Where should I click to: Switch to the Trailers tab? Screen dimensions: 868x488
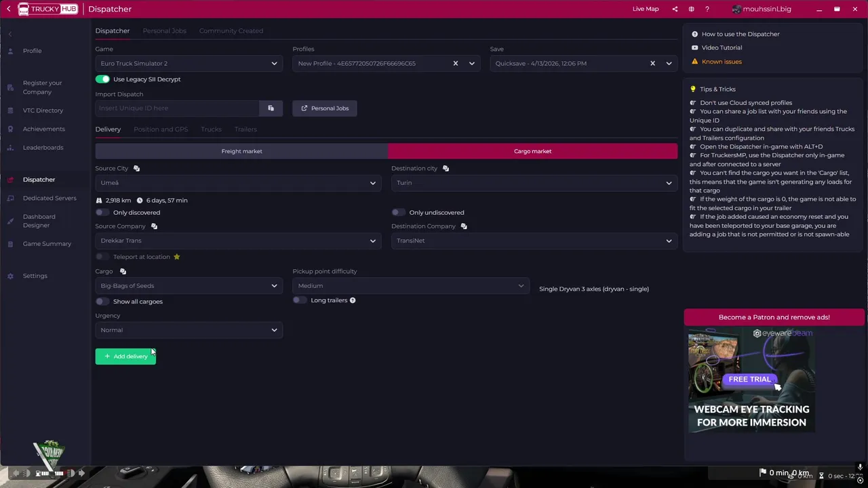pyautogui.click(x=245, y=129)
